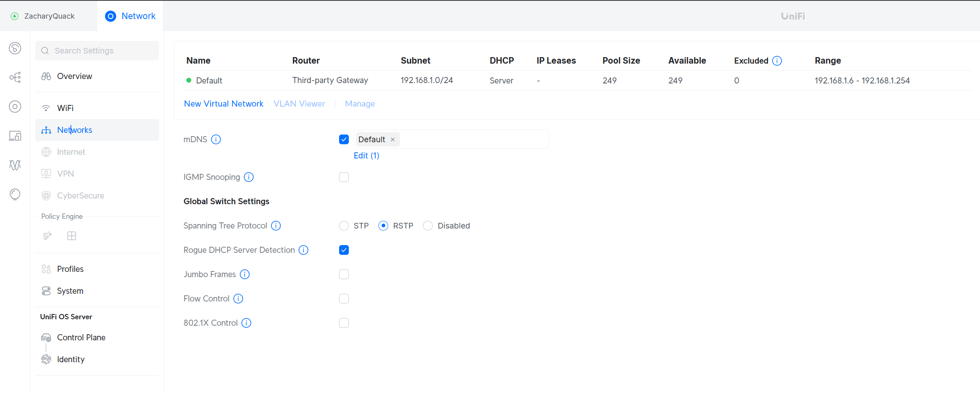Open the Topology view icon
This screenshot has width=980, height=393.
(x=15, y=77)
